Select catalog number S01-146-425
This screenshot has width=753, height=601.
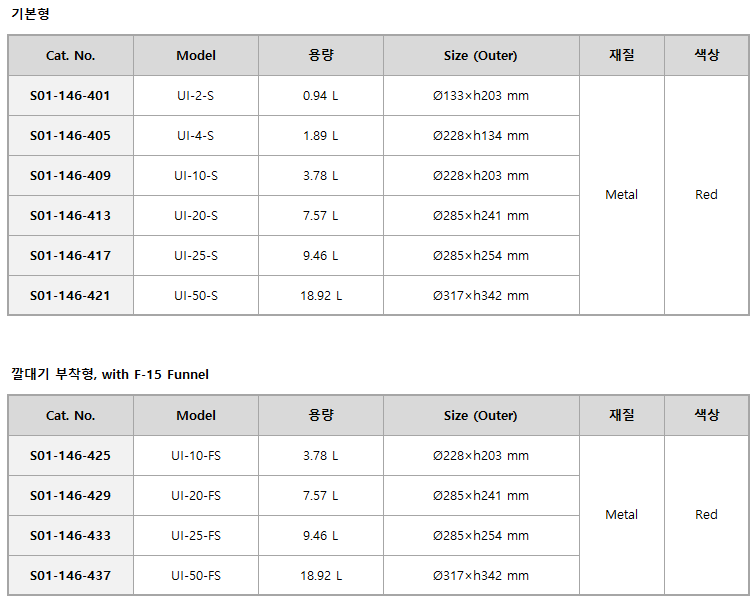pyautogui.click(x=71, y=455)
